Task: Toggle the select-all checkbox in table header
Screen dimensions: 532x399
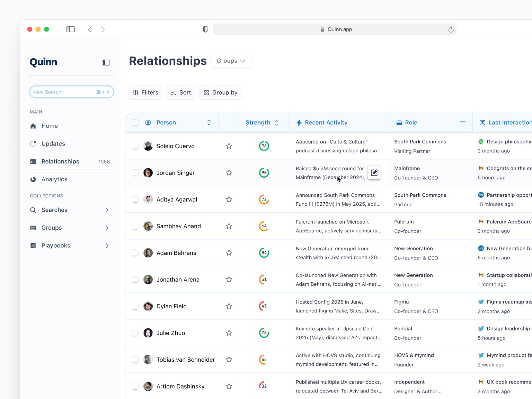Action: click(x=135, y=123)
